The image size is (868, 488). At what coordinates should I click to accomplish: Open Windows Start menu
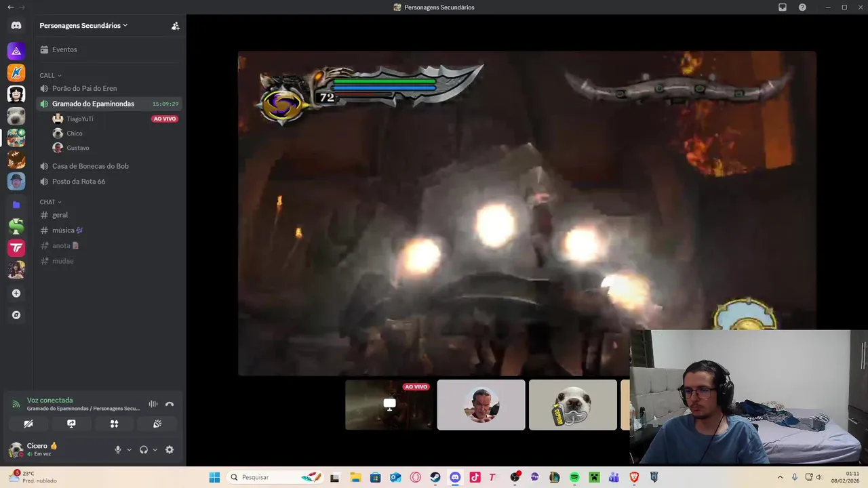coord(214,477)
